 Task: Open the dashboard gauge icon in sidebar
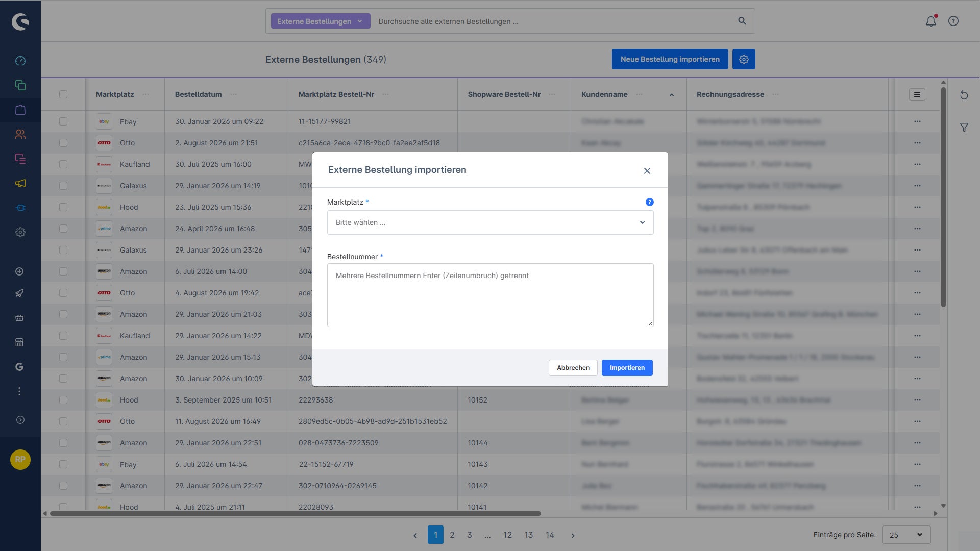[20, 61]
